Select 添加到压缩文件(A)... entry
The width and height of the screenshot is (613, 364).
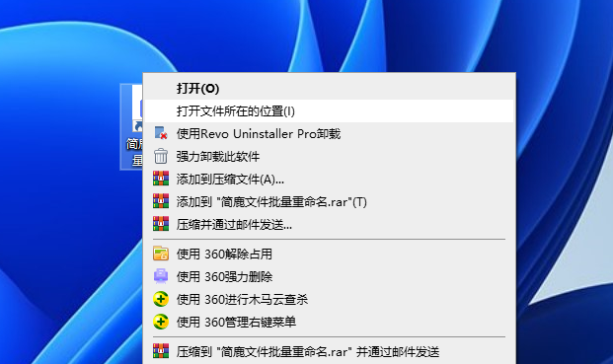(329, 179)
